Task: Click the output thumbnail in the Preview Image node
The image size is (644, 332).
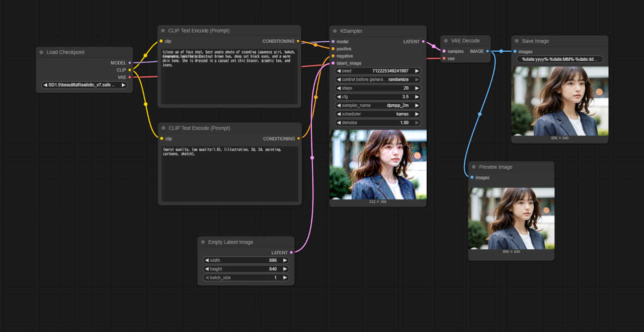Action: pyautogui.click(x=511, y=218)
